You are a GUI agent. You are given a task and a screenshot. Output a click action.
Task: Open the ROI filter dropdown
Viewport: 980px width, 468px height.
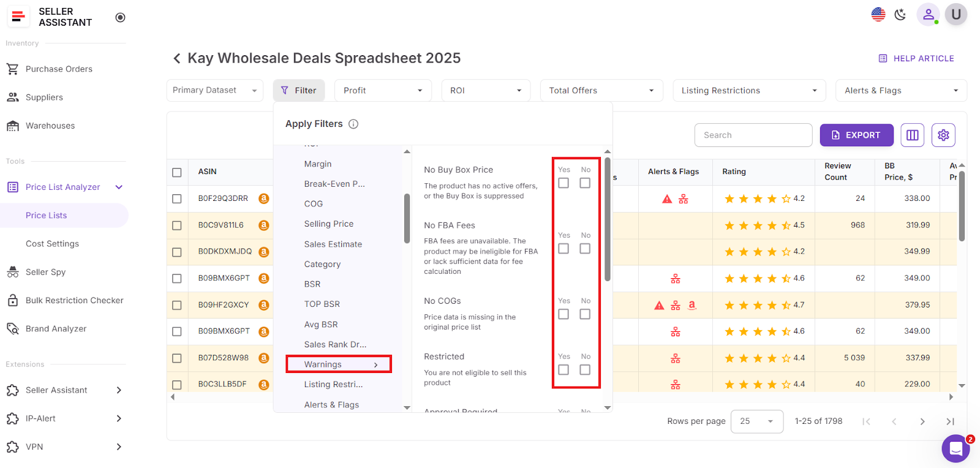click(486, 90)
